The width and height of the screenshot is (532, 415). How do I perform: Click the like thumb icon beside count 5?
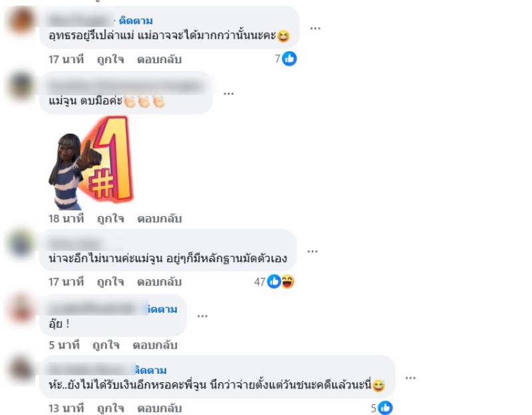pyautogui.click(x=386, y=408)
